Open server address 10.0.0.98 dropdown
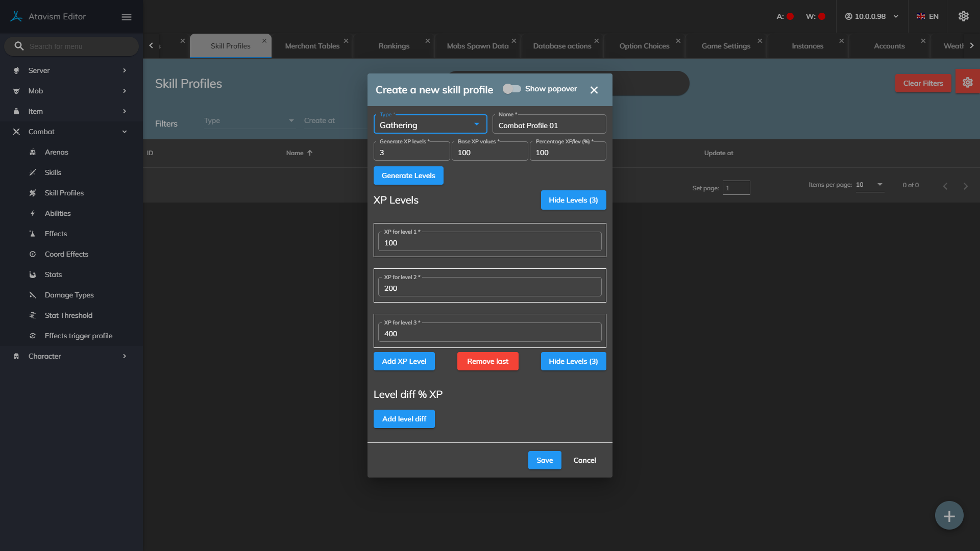Image resolution: width=980 pixels, height=551 pixels. pyautogui.click(x=871, y=16)
